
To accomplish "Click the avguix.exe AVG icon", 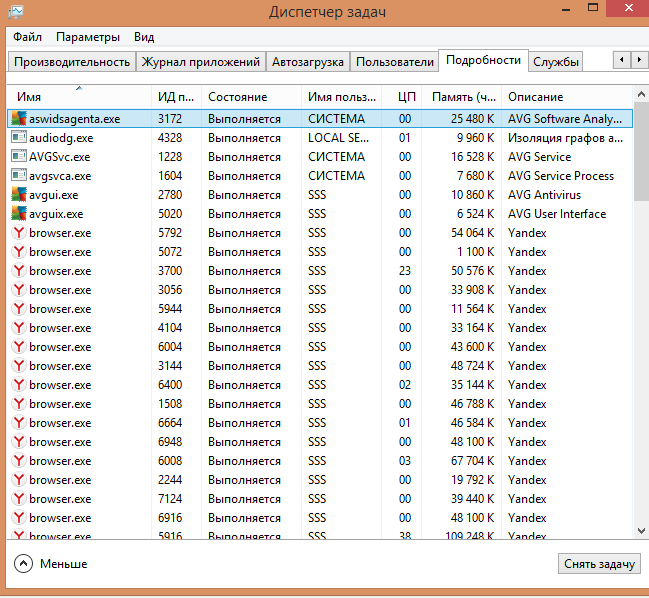I will point(19,213).
